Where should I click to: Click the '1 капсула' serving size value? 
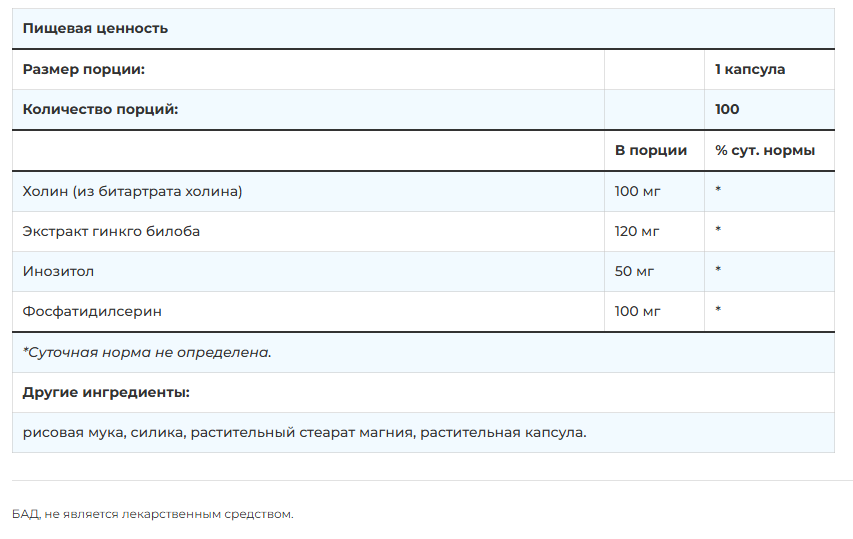[750, 69]
